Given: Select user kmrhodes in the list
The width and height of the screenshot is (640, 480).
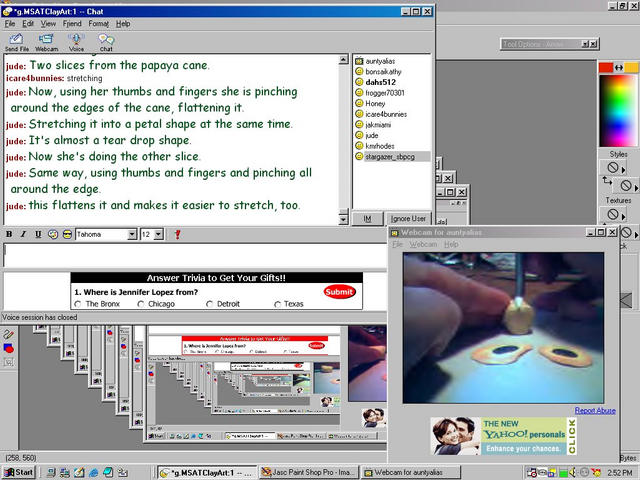Looking at the screenshot, I should click(x=380, y=146).
